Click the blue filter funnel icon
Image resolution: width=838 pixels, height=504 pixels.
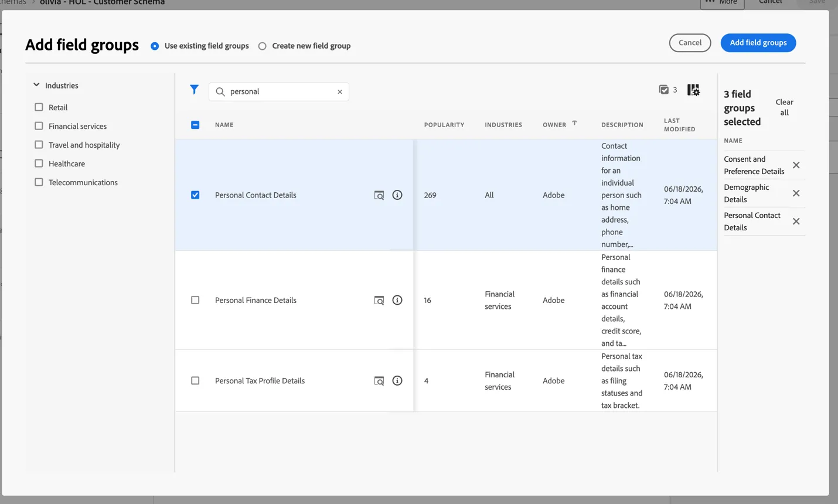coord(194,90)
